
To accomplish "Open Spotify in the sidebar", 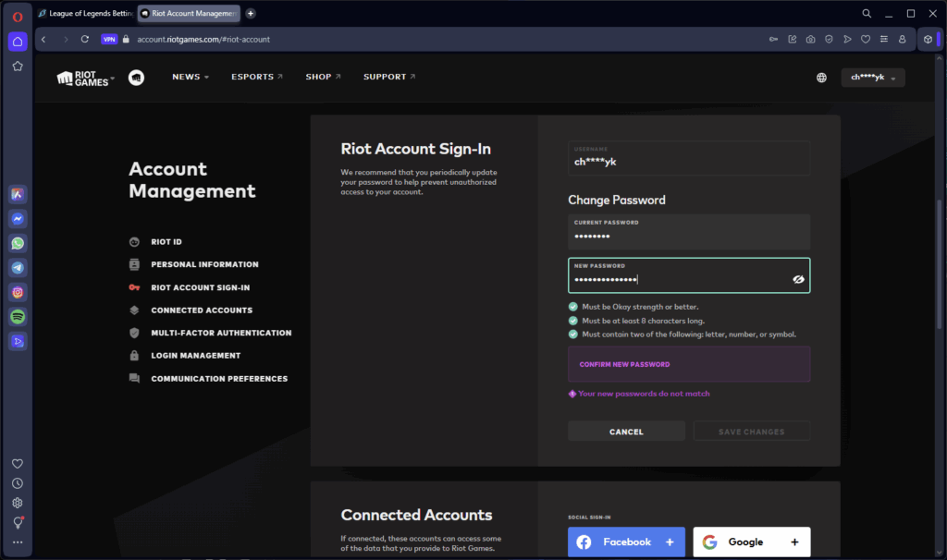I will tap(18, 317).
